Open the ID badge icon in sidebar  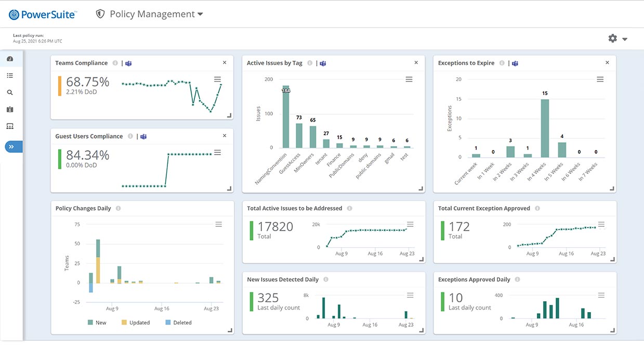[x=10, y=110]
